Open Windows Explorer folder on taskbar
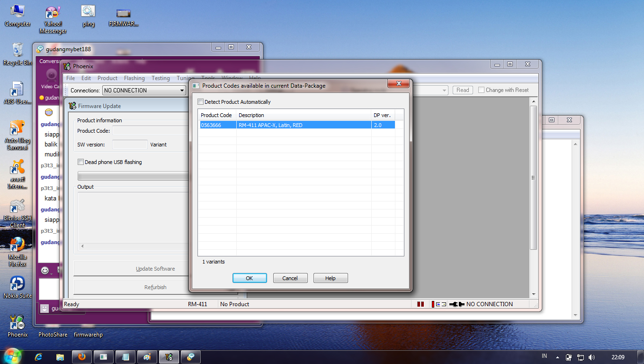 pos(60,357)
